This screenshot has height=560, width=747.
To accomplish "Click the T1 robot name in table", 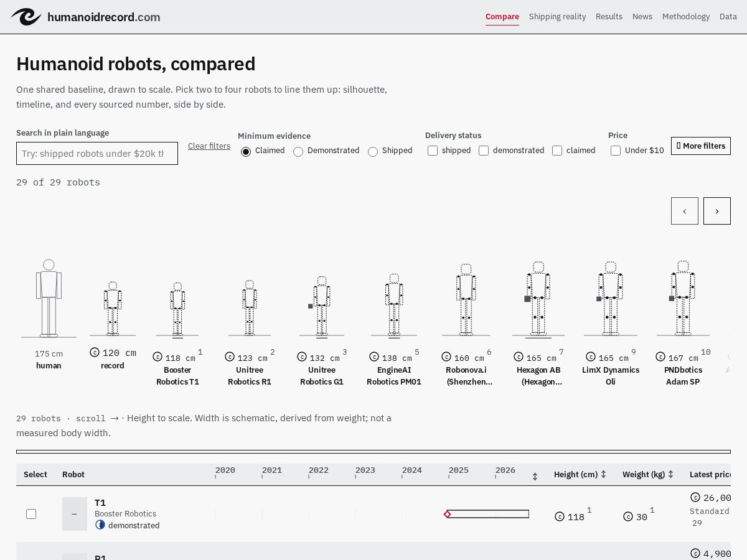I will (x=100, y=503).
